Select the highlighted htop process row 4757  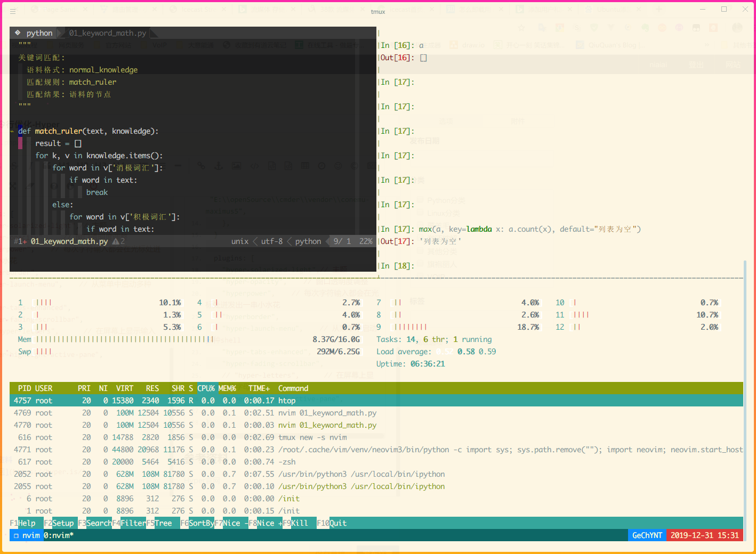tap(376, 401)
